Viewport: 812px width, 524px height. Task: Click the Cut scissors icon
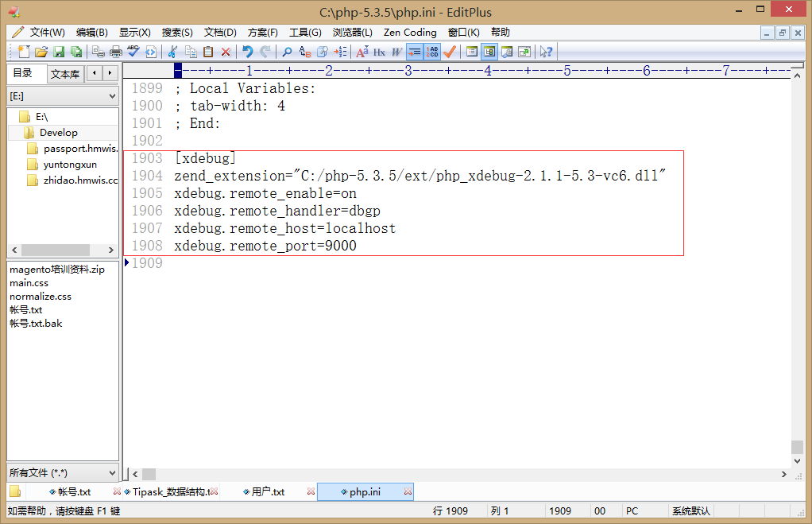(x=172, y=52)
